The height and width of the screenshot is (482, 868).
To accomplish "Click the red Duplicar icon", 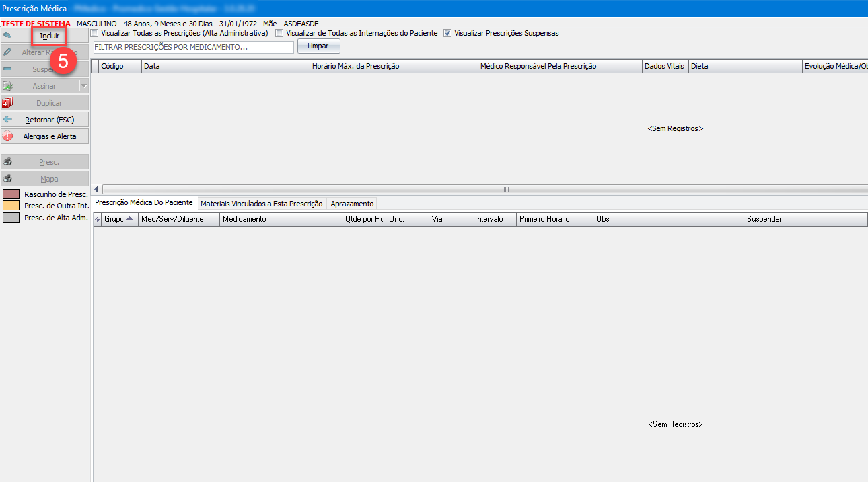I will (x=7, y=103).
